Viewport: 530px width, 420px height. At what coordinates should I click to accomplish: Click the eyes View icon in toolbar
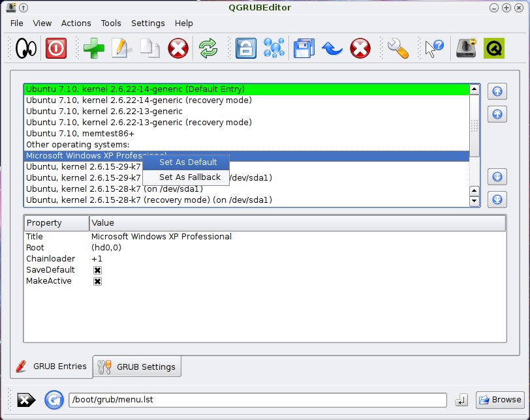click(x=26, y=49)
